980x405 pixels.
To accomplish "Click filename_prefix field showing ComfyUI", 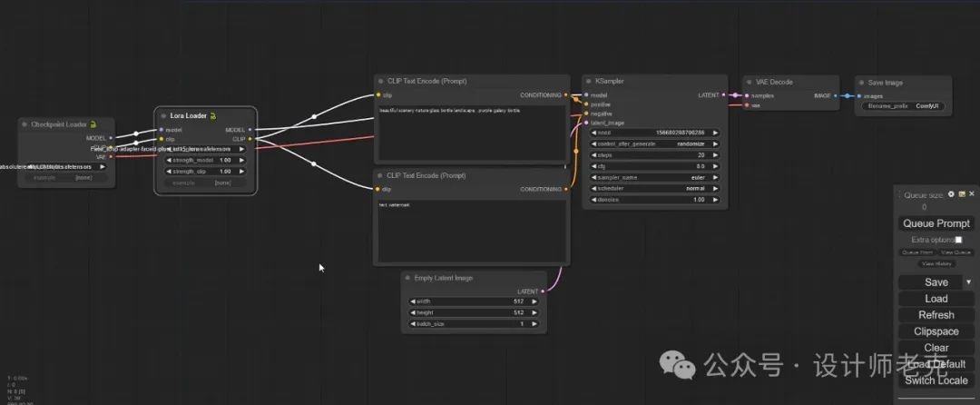I will [x=903, y=106].
